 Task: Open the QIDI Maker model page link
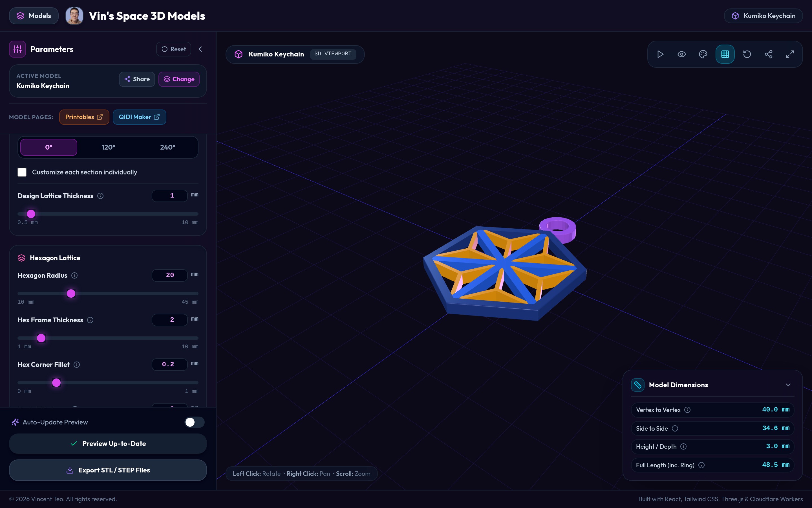click(139, 117)
